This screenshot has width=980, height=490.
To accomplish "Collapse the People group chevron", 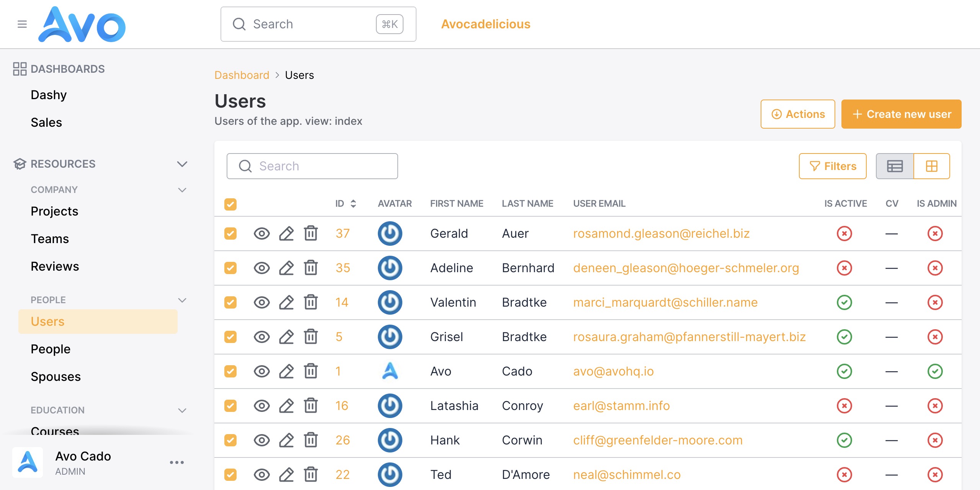I will (182, 300).
